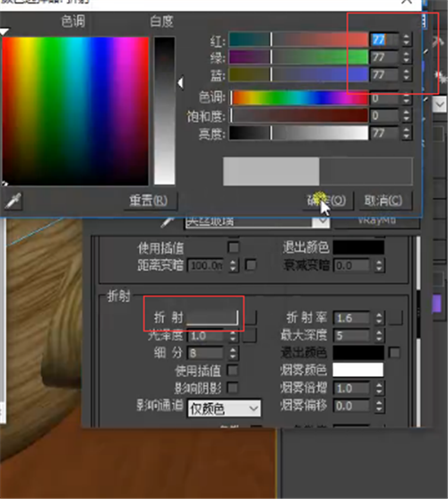Click the 饱和度 saturation slider

tap(298, 116)
